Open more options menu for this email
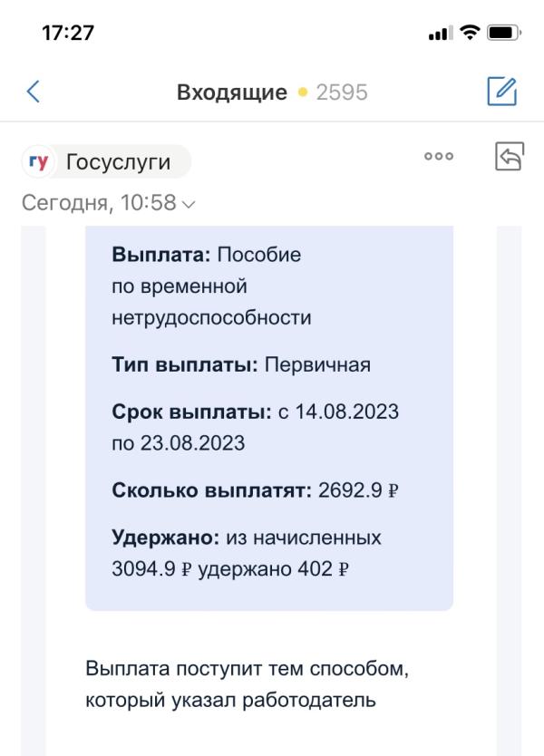The image size is (544, 756). [x=439, y=157]
